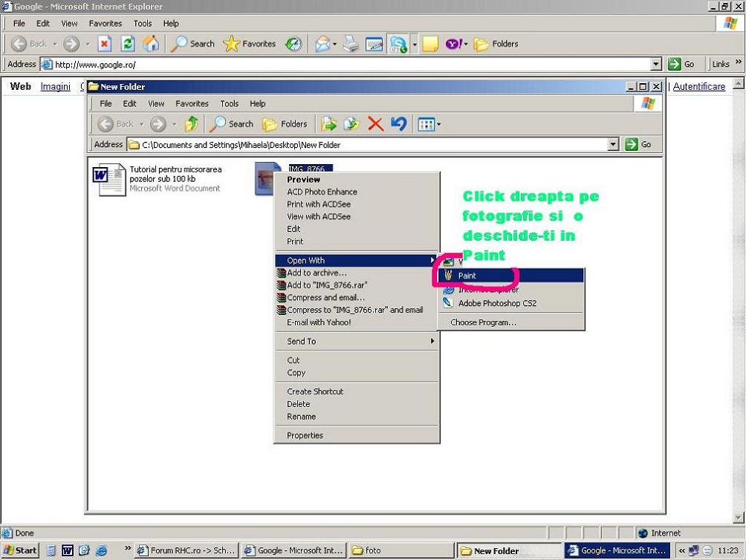Open the Send To submenu in context menu
This screenshot has width=746, height=560.
click(357, 342)
